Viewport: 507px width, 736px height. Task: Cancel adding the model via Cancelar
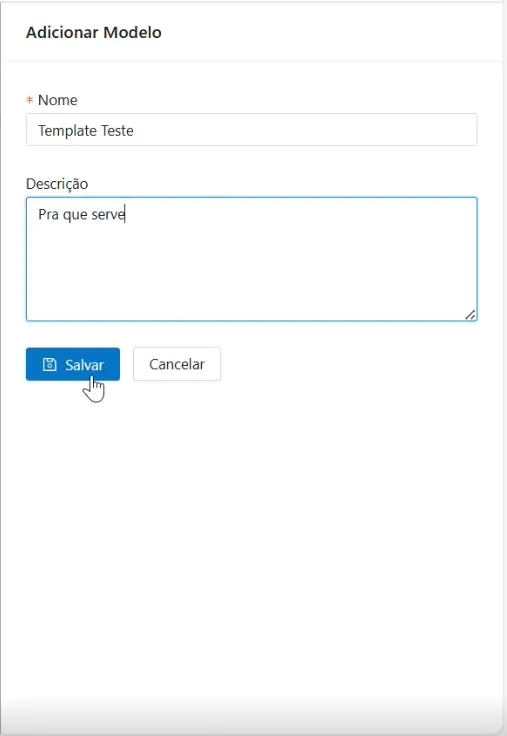177,364
